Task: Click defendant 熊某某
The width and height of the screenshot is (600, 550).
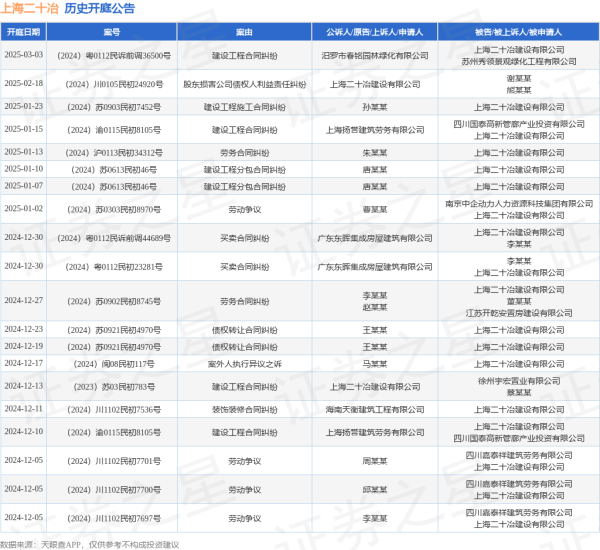Action: [x=519, y=90]
